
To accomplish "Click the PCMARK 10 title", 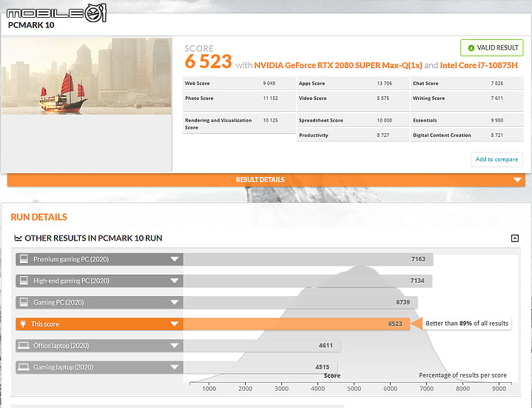I will tap(31, 25).
